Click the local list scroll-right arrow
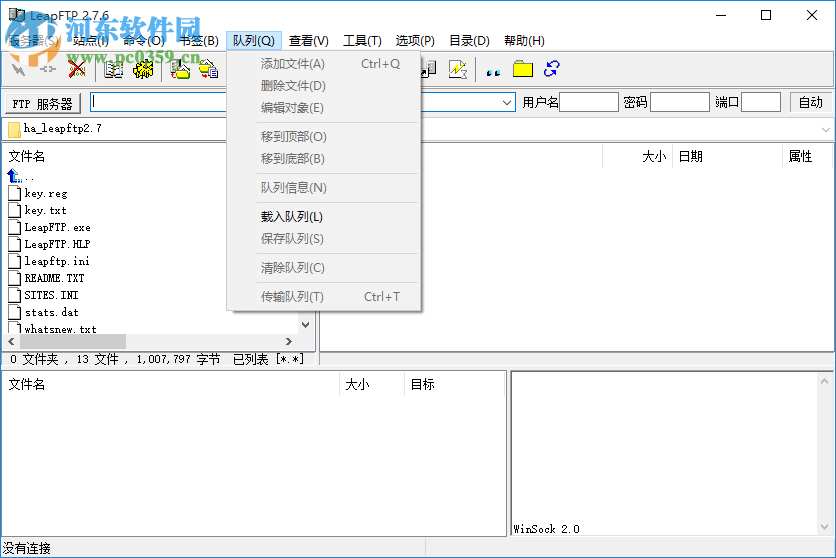 click(288, 341)
